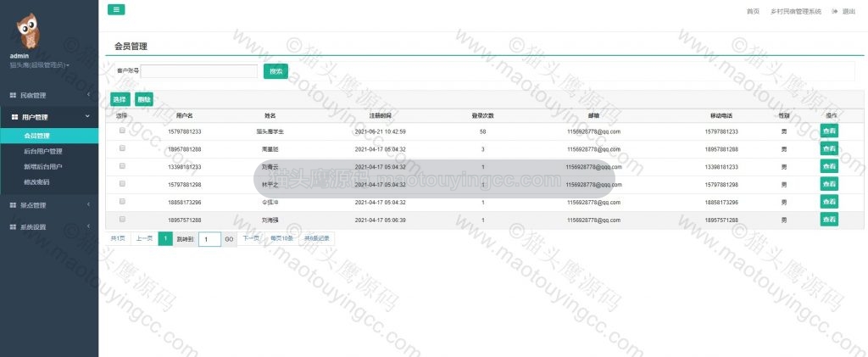Check the box for user 13398181233
This screenshot has width=868, height=357.
pos(122,166)
